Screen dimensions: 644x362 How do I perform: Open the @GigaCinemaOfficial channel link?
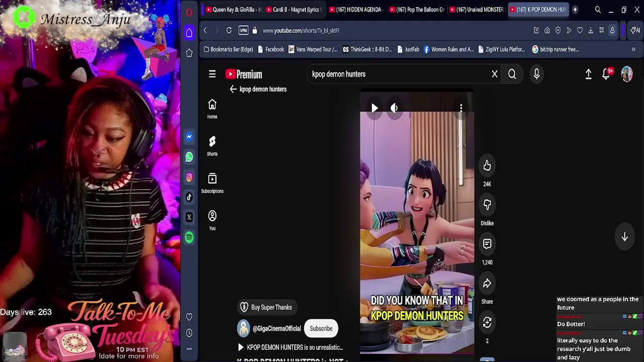[277, 329]
